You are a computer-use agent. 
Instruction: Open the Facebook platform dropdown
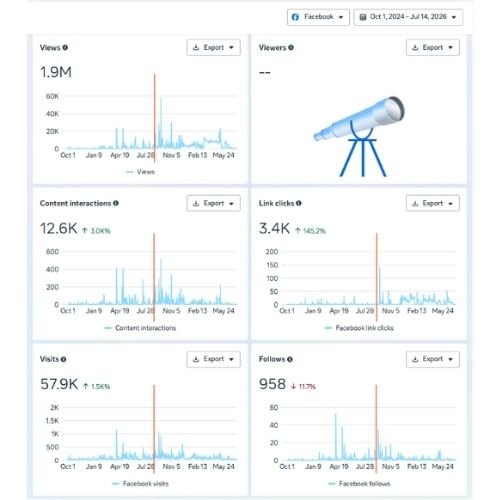318,17
